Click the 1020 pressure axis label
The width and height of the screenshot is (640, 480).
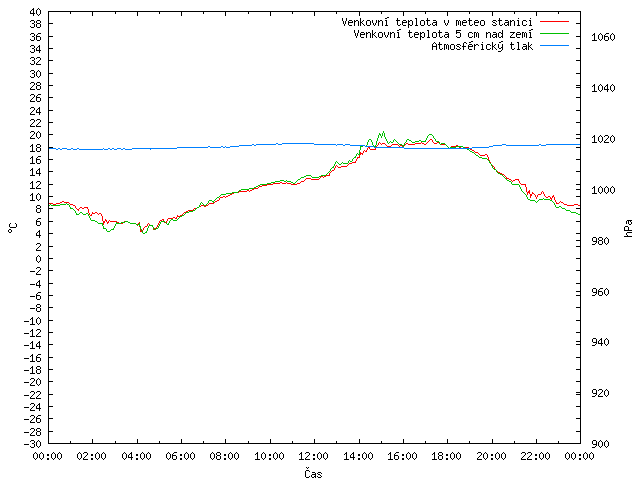pos(603,139)
